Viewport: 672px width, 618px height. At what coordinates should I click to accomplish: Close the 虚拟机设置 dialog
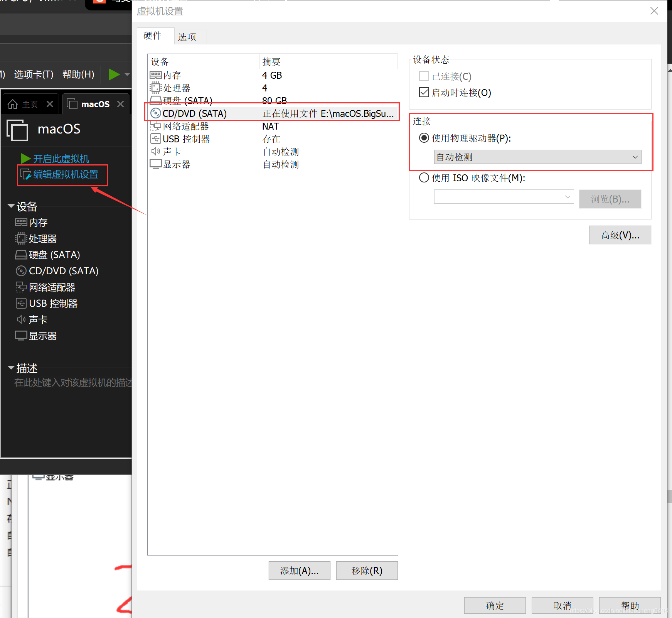pyautogui.click(x=654, y=11)
